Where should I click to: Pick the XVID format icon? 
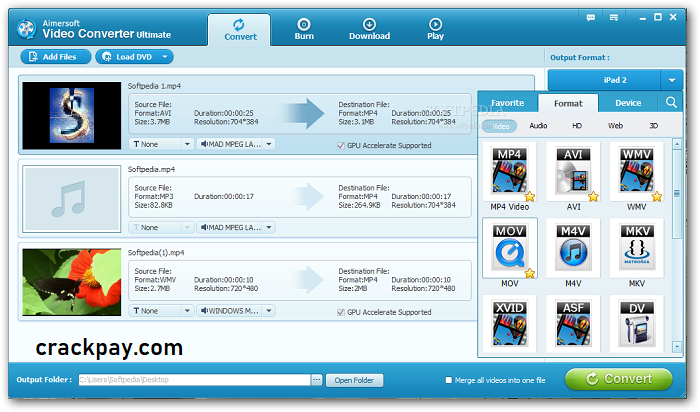click(x=509, y=325)
